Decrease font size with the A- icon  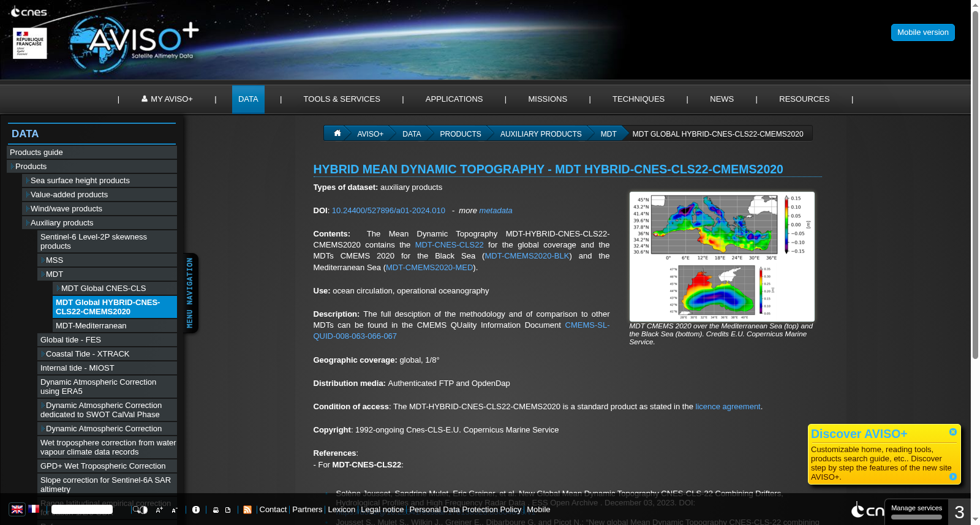pyautogui.click(x=175, y=510)
